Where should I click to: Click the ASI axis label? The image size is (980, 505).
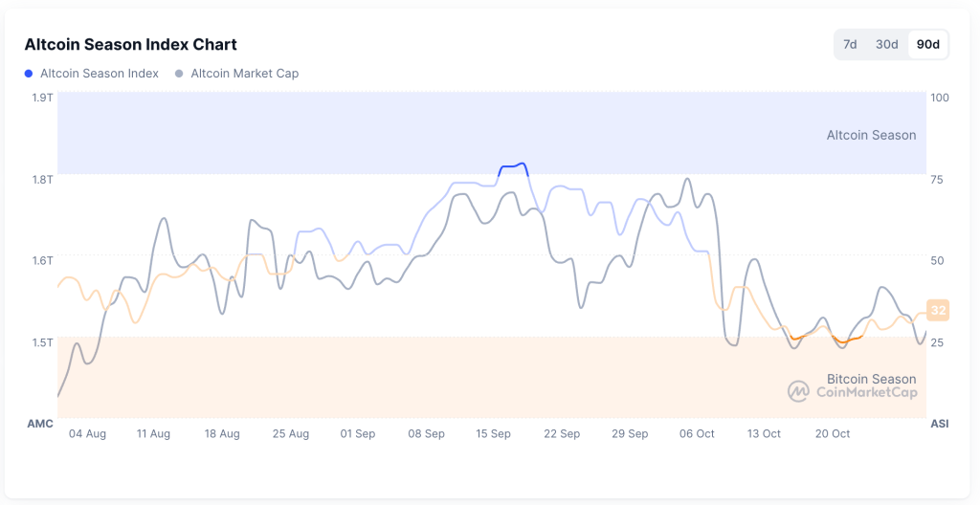point(939,423)
